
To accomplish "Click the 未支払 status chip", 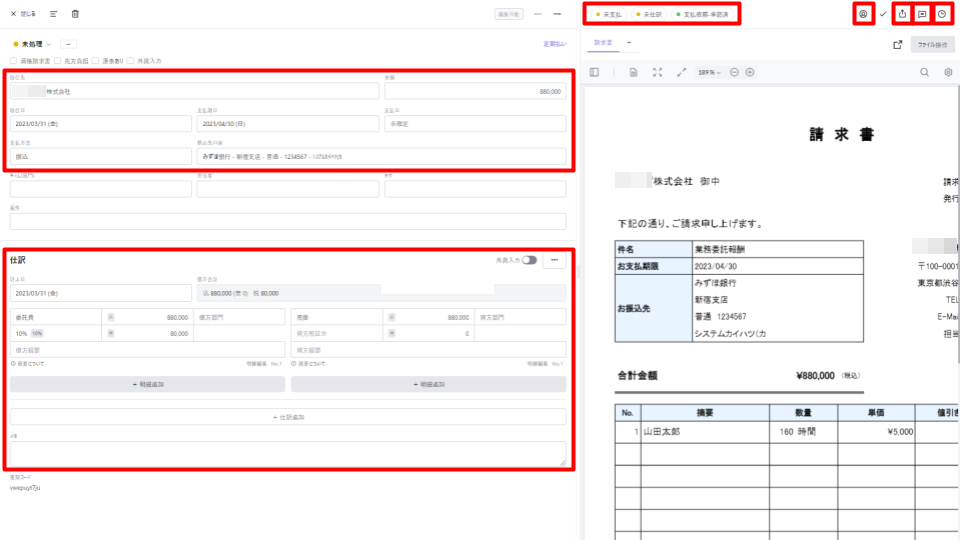I will pos(609,14).
